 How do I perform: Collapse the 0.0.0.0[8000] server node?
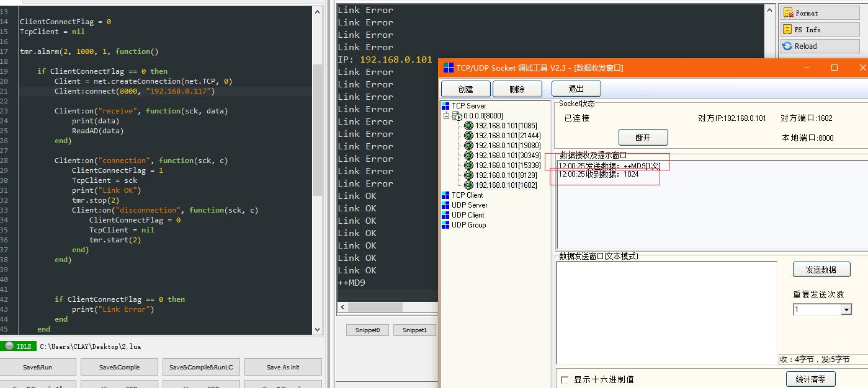446,116
